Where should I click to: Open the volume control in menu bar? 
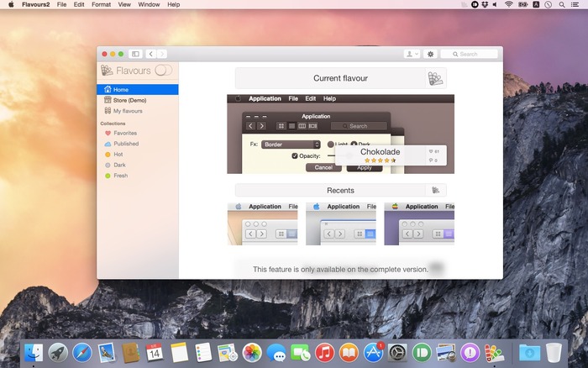click(x=495, y=4)
